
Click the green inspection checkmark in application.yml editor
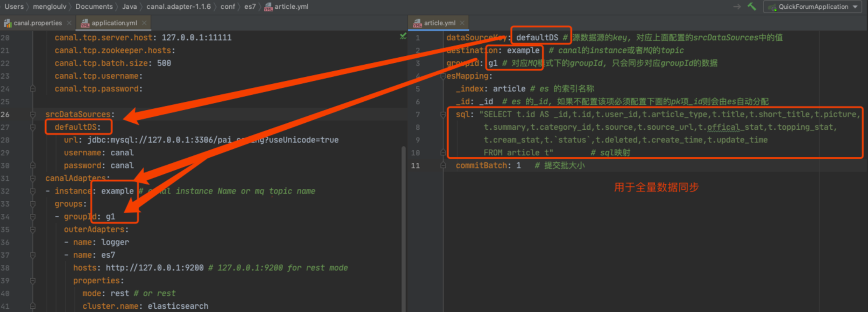(403, 36)
